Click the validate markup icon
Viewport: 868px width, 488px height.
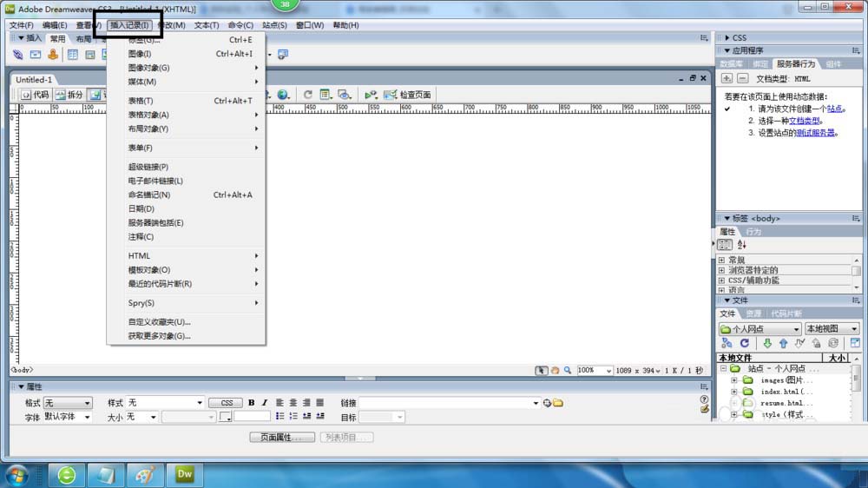(x=371, y=95)
